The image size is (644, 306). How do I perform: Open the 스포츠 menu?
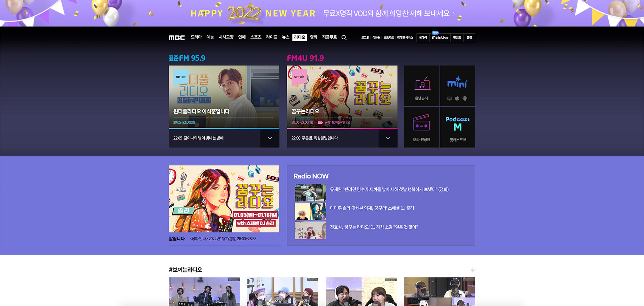point(256,37)
